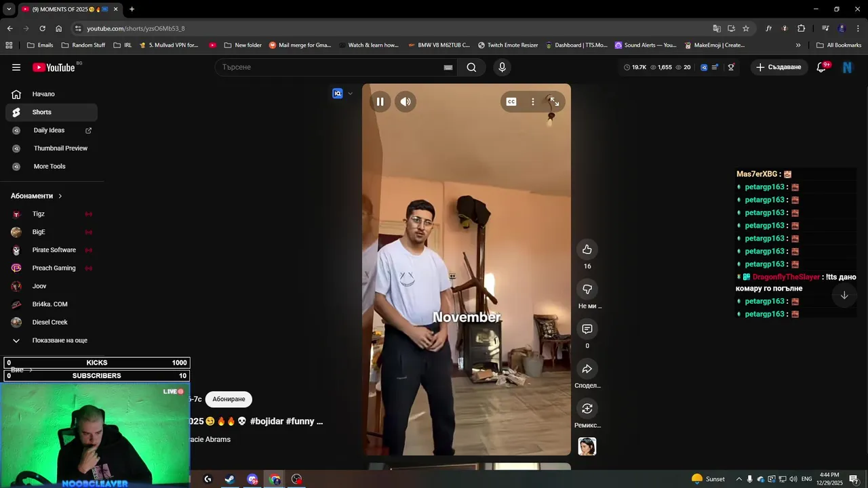Open the IRL bookmark folder

pos(123,45)
